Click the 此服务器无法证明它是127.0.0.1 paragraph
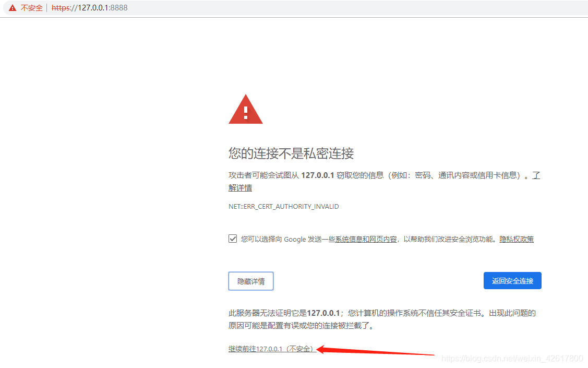Viewport: 588px width, 368px height. click(382, 319)
